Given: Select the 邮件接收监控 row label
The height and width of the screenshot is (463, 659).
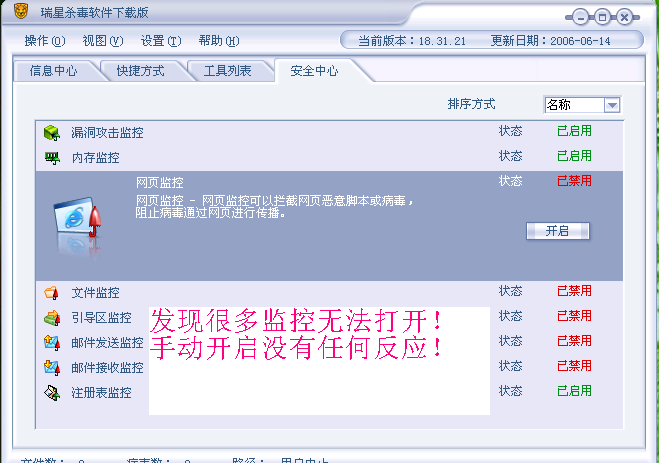Looking at the screenshot, I should click(x=107, y=368).
